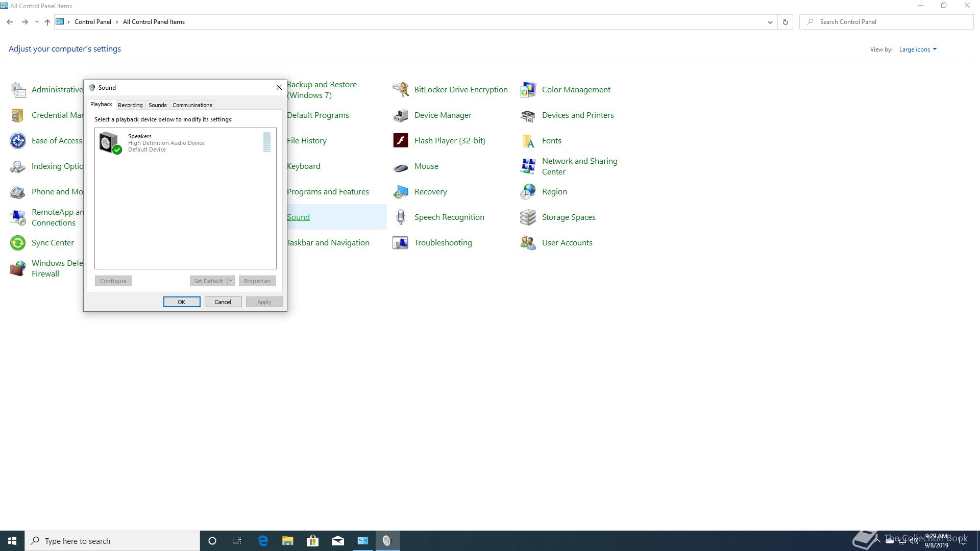
Task: Open Microsoft Edge from the taskbar
Action: point(263,541)
